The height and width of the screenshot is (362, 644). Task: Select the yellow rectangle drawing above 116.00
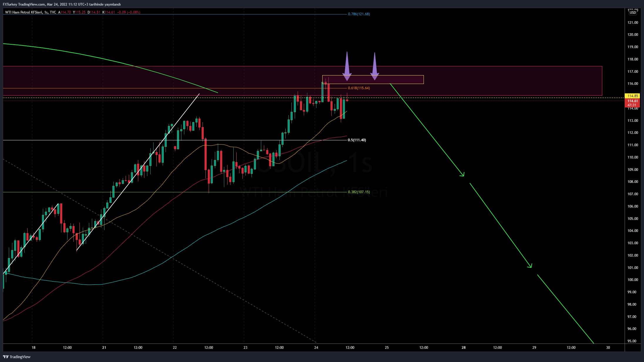pos(373,80)
